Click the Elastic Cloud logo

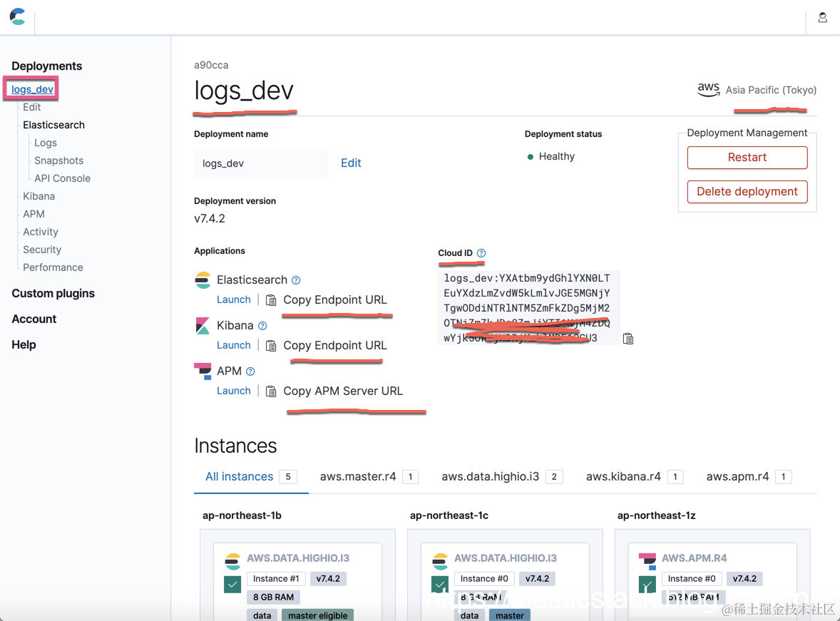click(x=18, y=16)
